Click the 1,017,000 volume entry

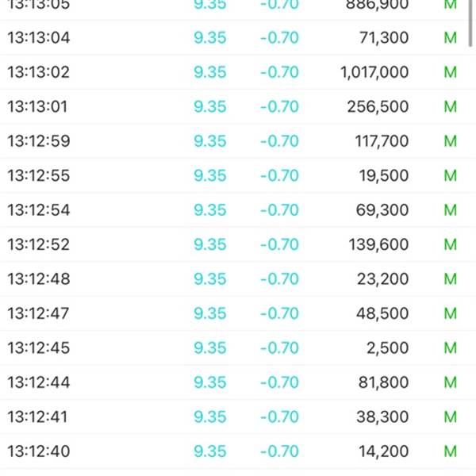click(374, 72)
